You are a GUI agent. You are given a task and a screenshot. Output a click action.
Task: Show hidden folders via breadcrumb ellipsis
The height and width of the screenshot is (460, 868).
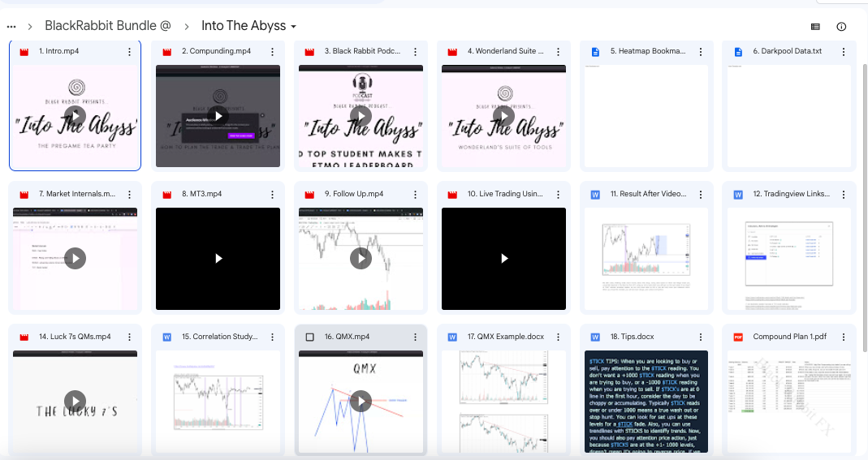(x=11, y=27)
